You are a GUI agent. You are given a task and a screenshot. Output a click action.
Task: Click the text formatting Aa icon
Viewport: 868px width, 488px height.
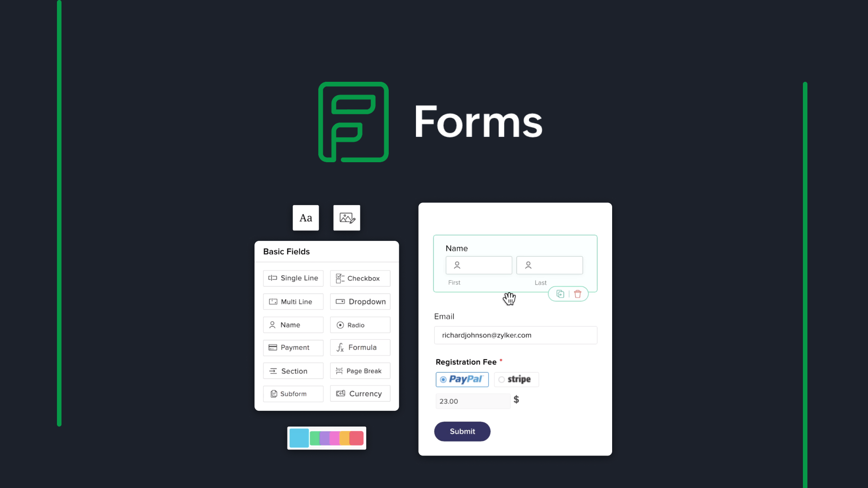pos(306,217)
